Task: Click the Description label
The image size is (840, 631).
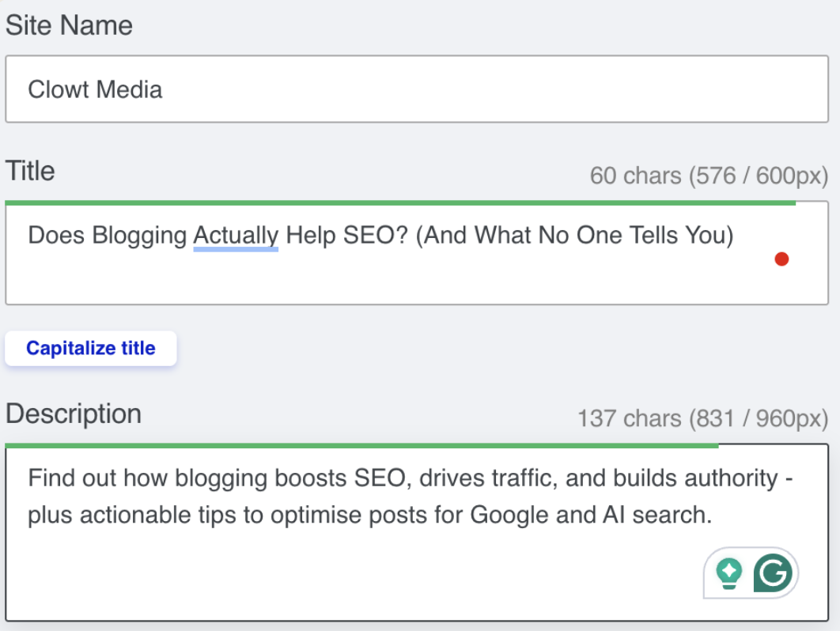Action: (x=74, y=414)
